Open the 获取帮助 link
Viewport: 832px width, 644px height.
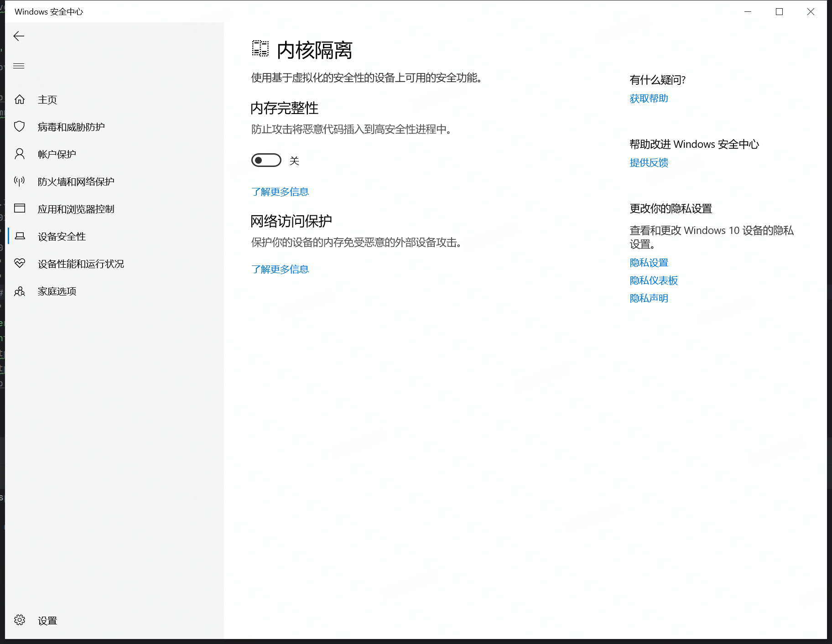point(649,99)
